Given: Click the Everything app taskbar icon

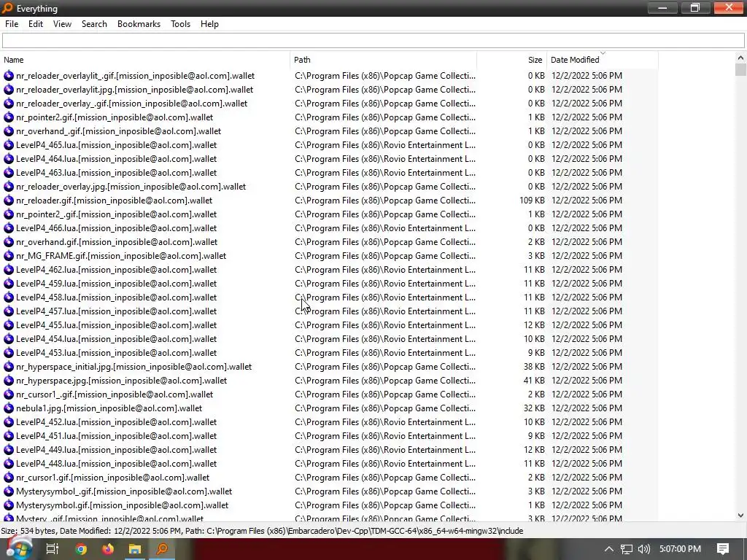Looking at the screenshot, I should (x=163, y=549).
